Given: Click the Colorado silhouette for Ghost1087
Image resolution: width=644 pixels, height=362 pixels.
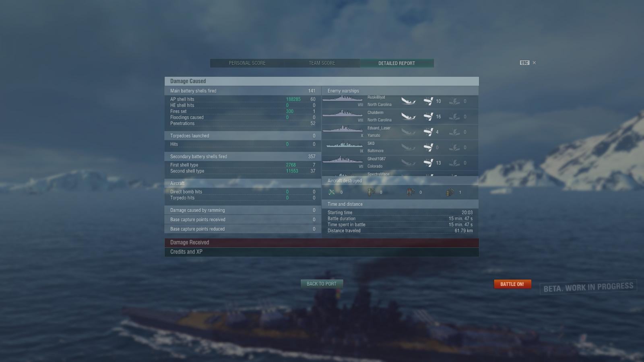Looking at the screenshot, I should [343, 160].
